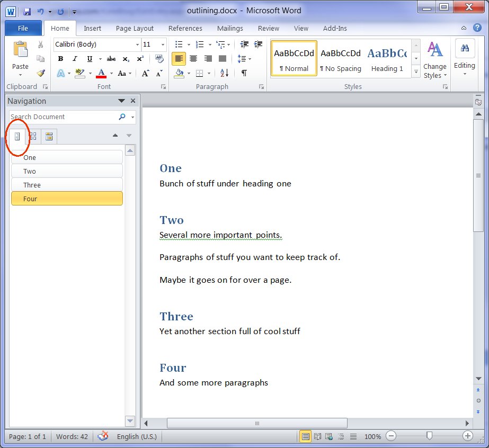Screen dimensions: 489x448
Task: Click the red font color swatch
Action: click(x=101, y=74)
